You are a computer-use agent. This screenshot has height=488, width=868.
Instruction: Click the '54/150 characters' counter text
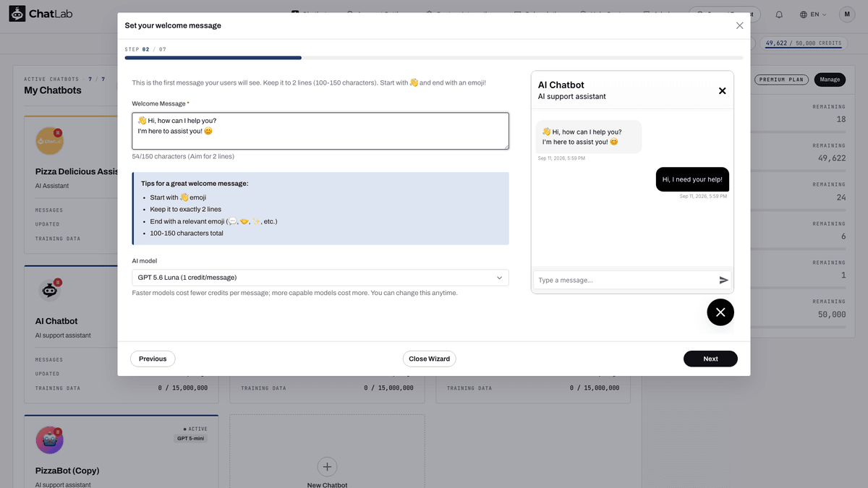[x=183, y=156]
